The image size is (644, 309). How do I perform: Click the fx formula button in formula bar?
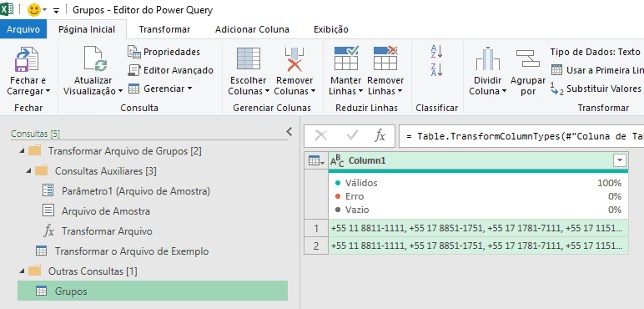coord(380,136)
